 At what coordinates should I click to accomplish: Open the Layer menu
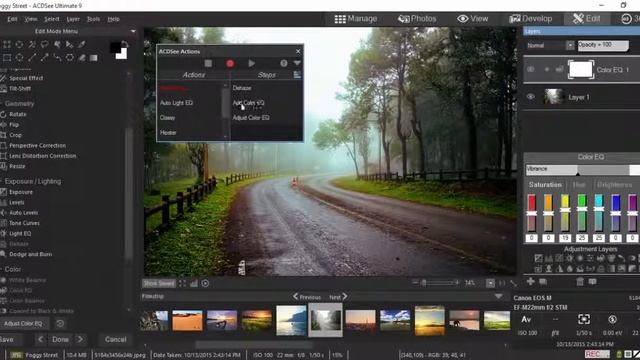(73, 19)
